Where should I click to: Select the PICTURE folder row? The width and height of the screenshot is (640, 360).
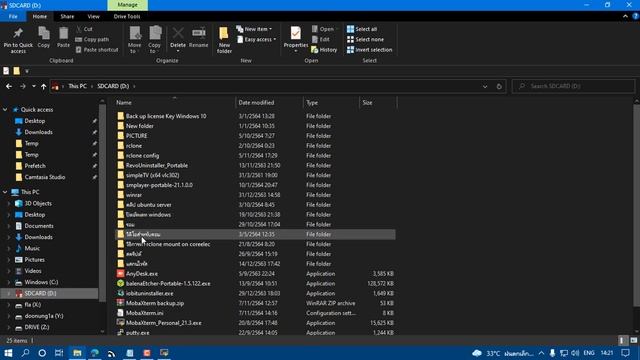(x=255, y=136)
